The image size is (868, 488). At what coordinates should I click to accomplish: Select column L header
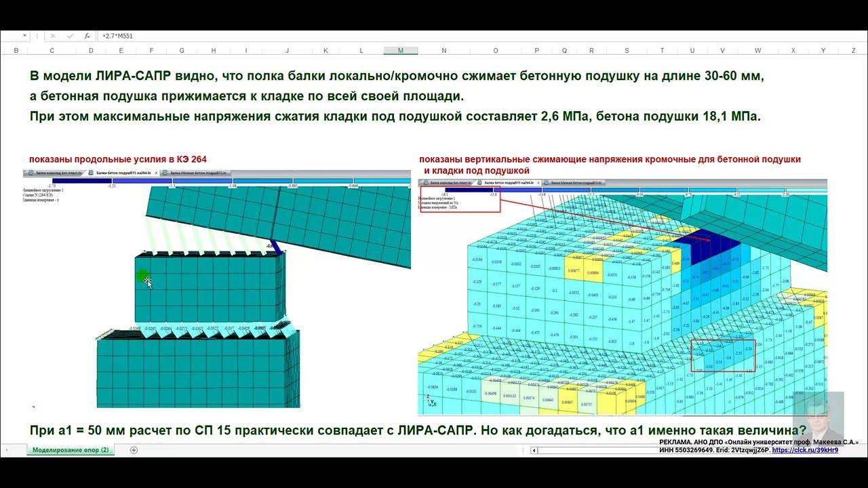point(361,51)
